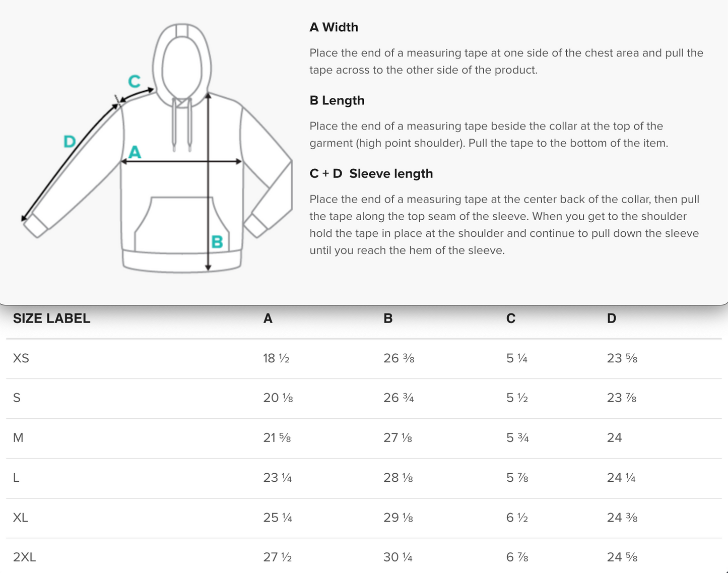Click column header A in size table
Image resolution: width=728 pixels, height=573 pixels.
tap(268, 319)
